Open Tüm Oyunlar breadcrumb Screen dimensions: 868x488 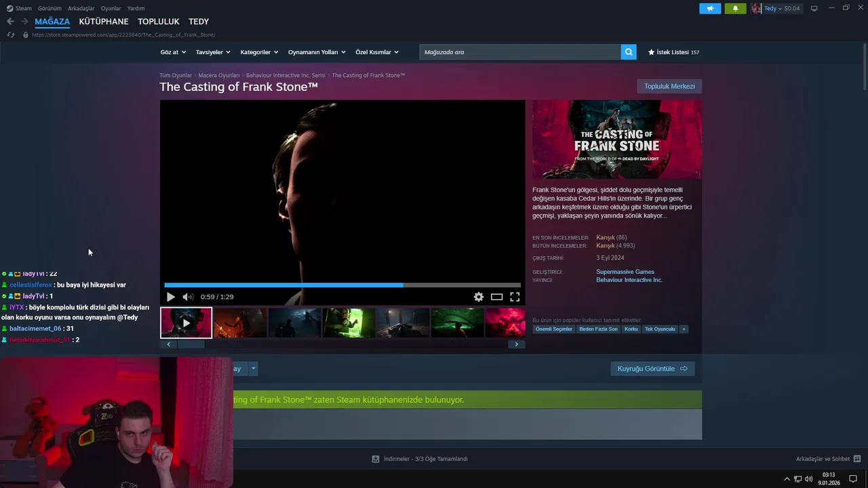click(176, 75)
